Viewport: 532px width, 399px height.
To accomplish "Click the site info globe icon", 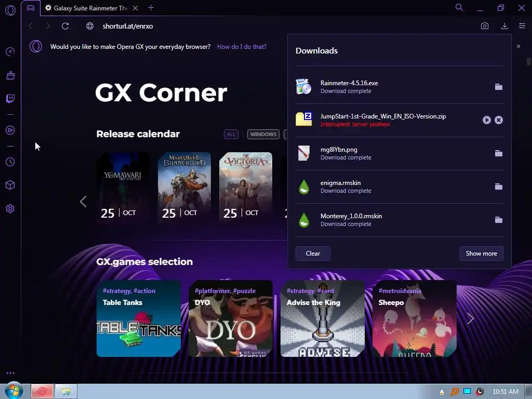I will (90, 26).
